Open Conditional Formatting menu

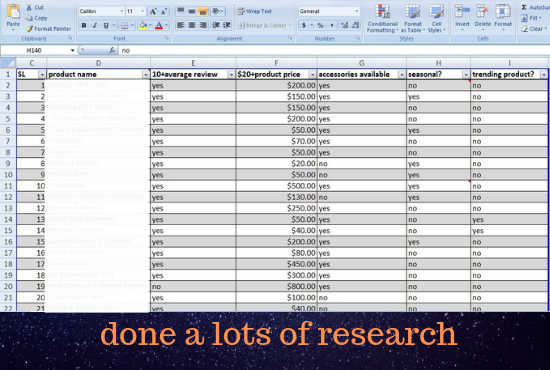pyautogui.click(x=382, y=19)
